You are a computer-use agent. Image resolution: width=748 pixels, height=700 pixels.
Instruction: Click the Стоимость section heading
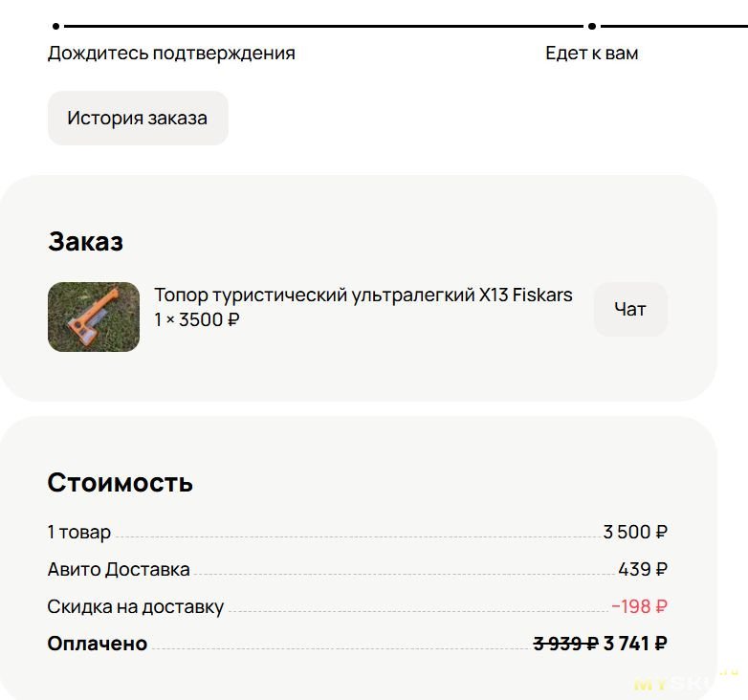point(120,483)
